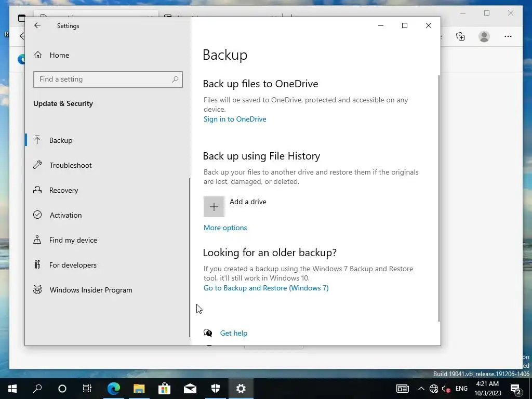Click the Find a setting search box
The height and width of the screenshot is (399, 532).
tap(108, 79)
